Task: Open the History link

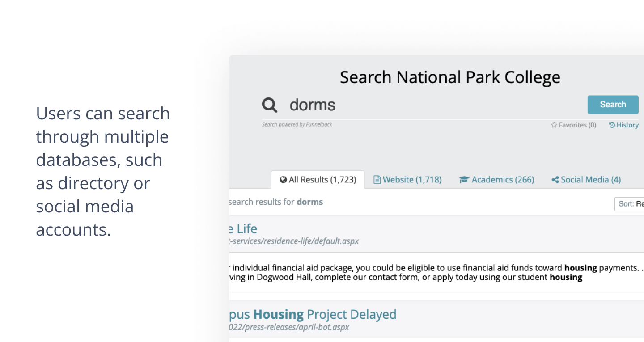Action: (624, 125)
